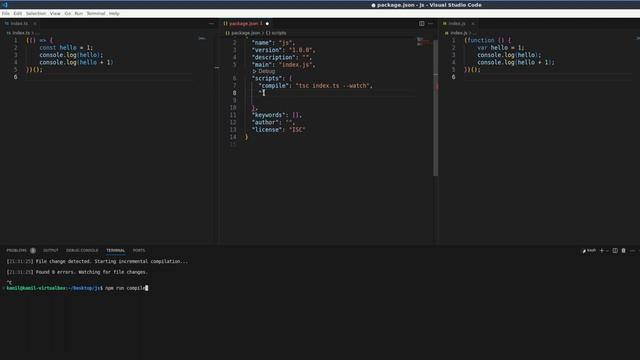640x360 pixels.
Task: Open the Selection menu
Action: [x=36, y=13]
